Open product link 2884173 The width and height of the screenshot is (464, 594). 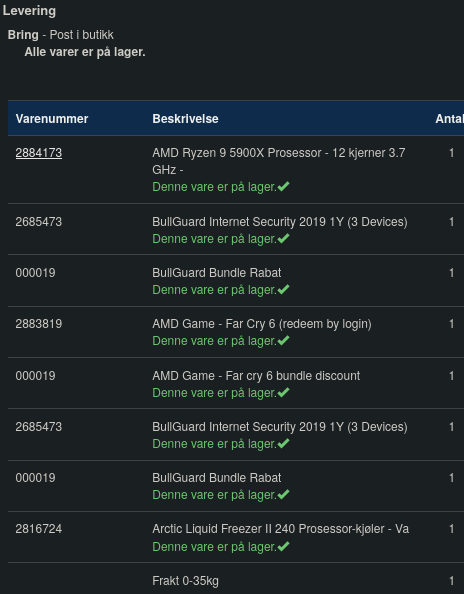point(39,153)
